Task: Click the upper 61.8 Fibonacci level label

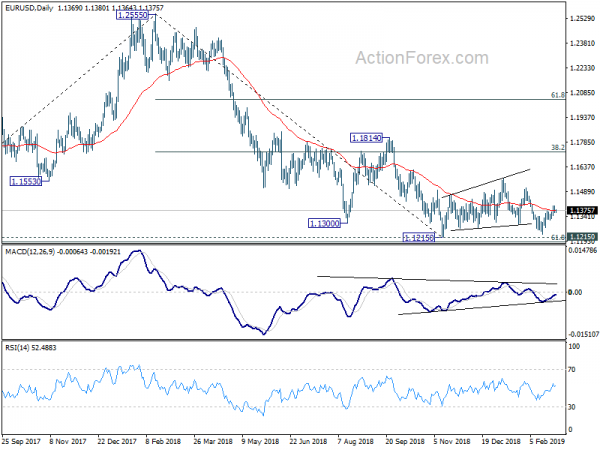Action: [x=558, y=95]
